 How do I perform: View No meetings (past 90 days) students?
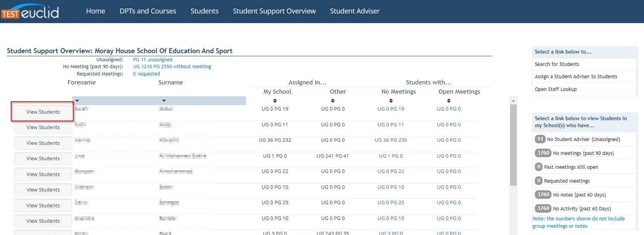point(583,153)
